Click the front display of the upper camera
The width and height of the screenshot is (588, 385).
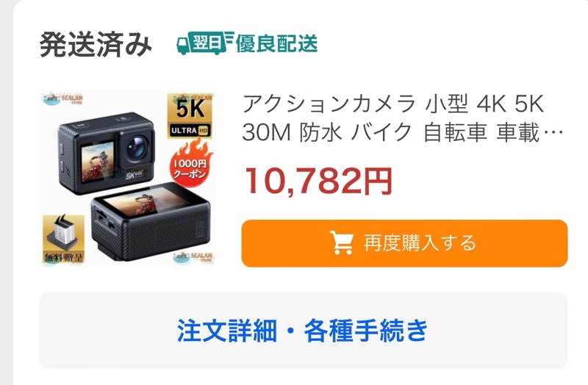(97, 162)
